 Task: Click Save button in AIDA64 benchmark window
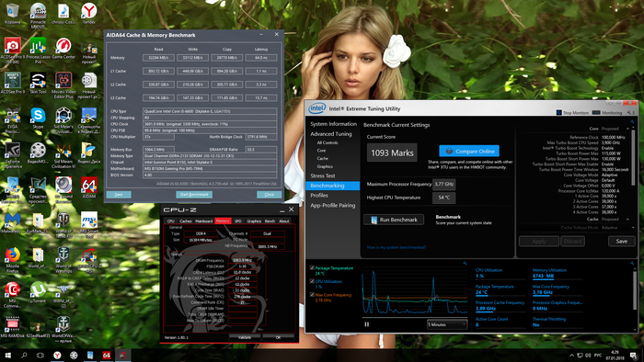pyautogui.click(x=119, y=195)
